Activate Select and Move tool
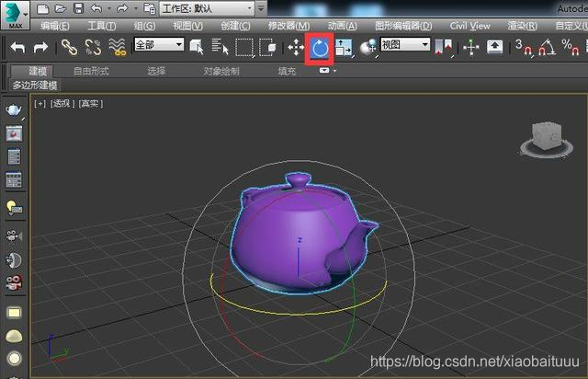Viewport: 588px width, 379px height. [x=296, y=47]
